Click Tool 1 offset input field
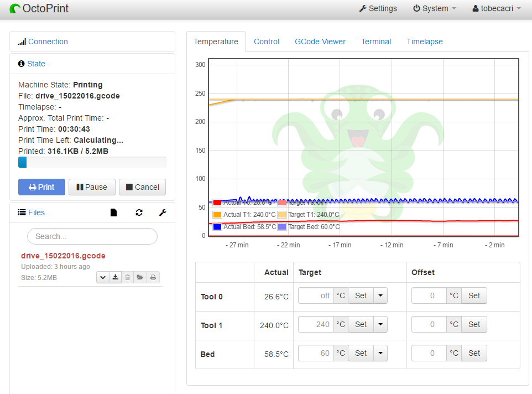Viewport: 532px width, 394px height. pyautogui.click(x=429, y=324)
